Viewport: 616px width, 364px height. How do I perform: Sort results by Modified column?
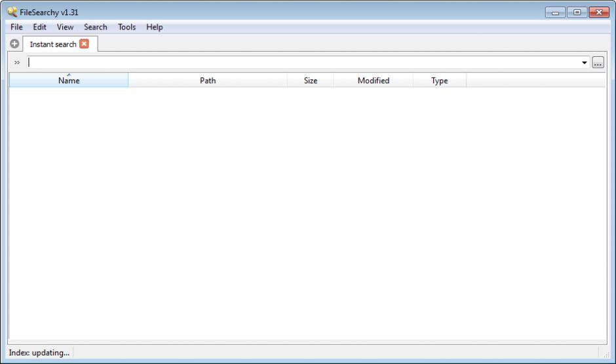(374, 80)
